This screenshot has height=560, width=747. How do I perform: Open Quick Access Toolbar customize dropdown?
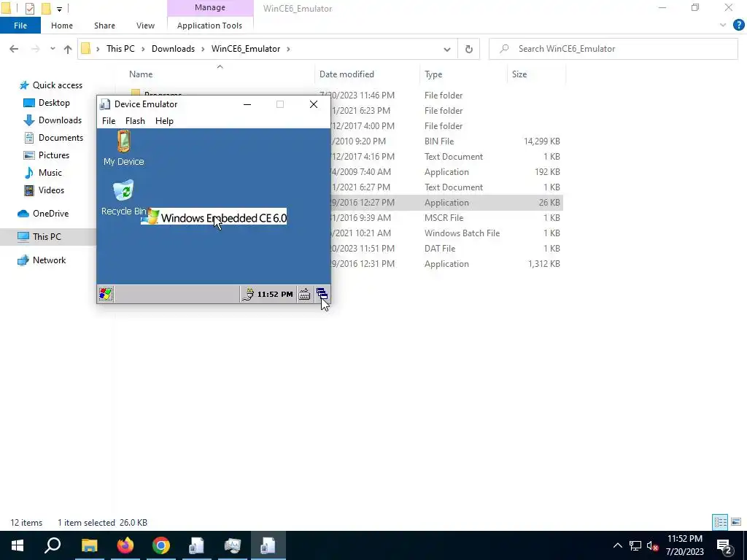(59, 9)
